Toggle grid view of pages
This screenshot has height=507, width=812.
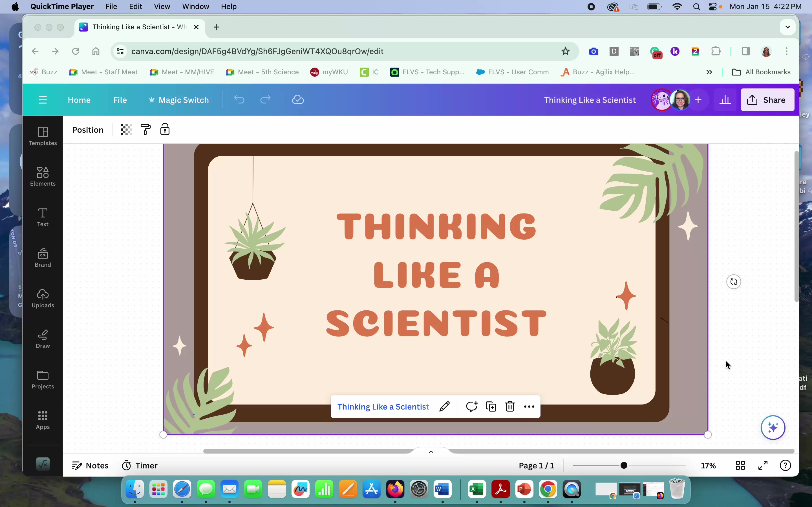point(740,465)
